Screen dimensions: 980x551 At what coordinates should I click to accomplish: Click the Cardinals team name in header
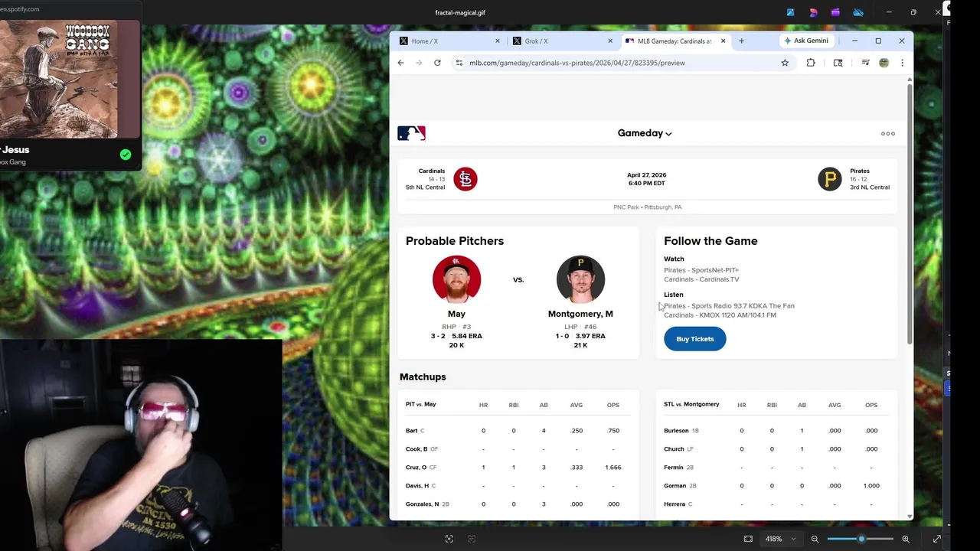click(432, 171)
